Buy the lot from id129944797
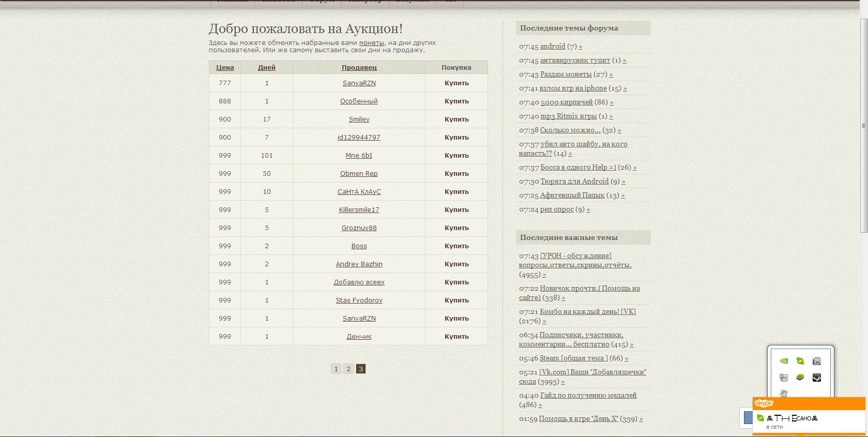 click(456, 137)
